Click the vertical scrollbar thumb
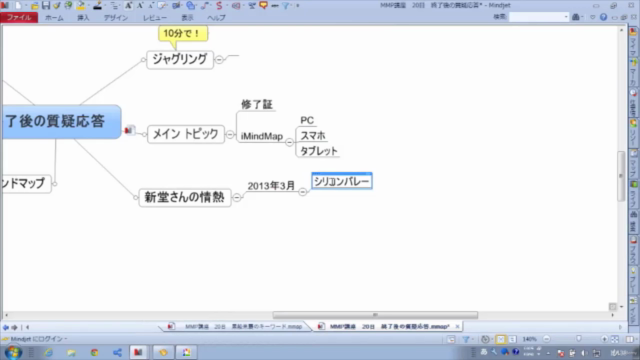This screenshot has height=360, width=640. coord(621,176)
